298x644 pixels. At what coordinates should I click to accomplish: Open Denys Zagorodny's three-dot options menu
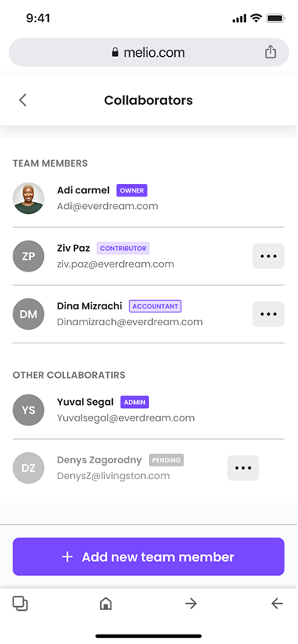(x=243, y=468)
